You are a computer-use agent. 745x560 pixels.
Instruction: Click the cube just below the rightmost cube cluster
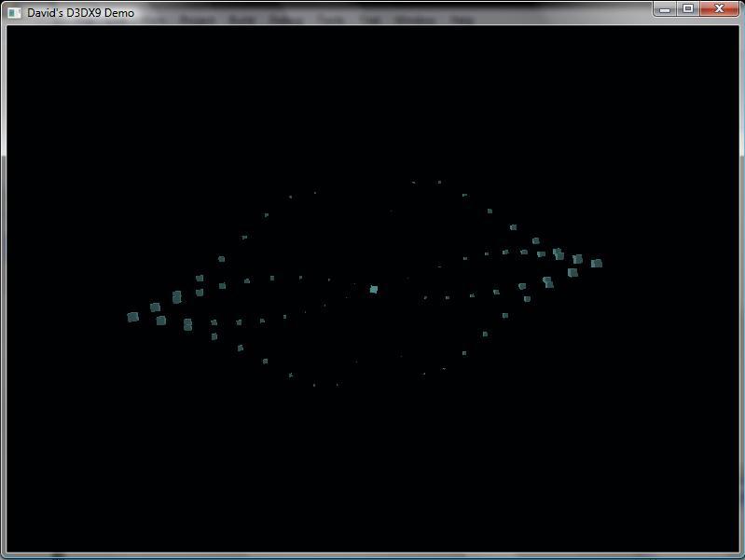pos(573,273)
